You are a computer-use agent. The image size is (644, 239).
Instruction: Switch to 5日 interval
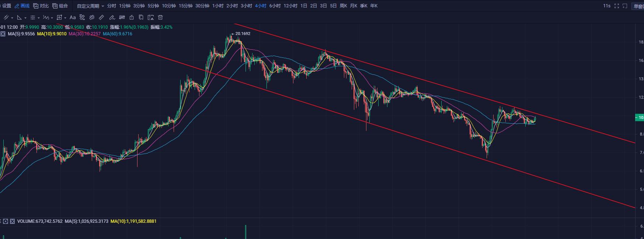pyautogui.click(x=333, y=6)
